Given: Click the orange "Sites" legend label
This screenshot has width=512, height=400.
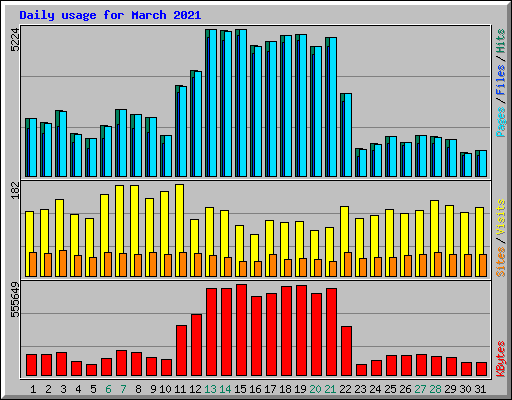Looking at the screenshot, I should (501, 262).
